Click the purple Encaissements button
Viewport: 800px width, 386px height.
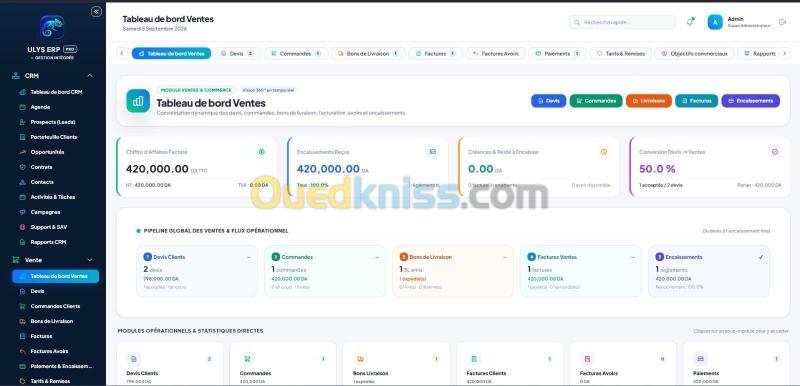pyautogui.click(x=751, y=101)
